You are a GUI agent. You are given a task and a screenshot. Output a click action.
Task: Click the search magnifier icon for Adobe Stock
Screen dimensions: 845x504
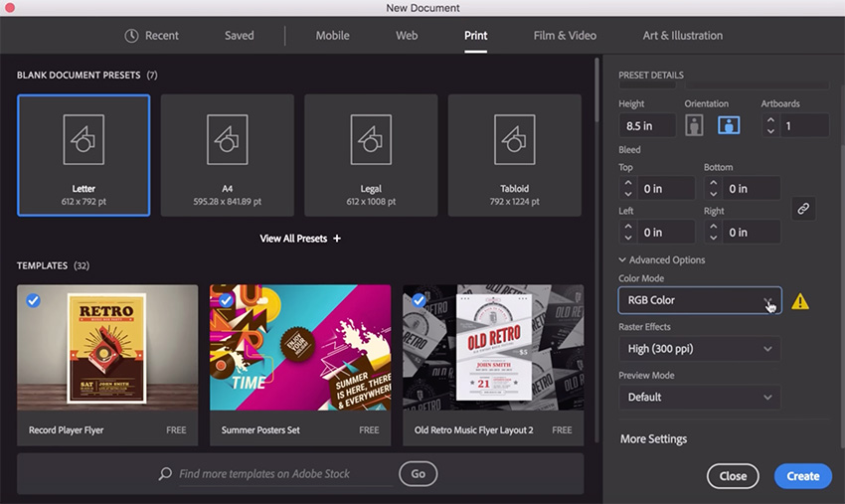click(165, 474)
